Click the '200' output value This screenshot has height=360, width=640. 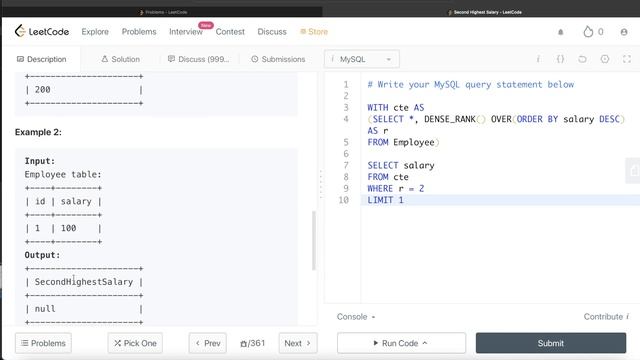(x=42, y=89)
